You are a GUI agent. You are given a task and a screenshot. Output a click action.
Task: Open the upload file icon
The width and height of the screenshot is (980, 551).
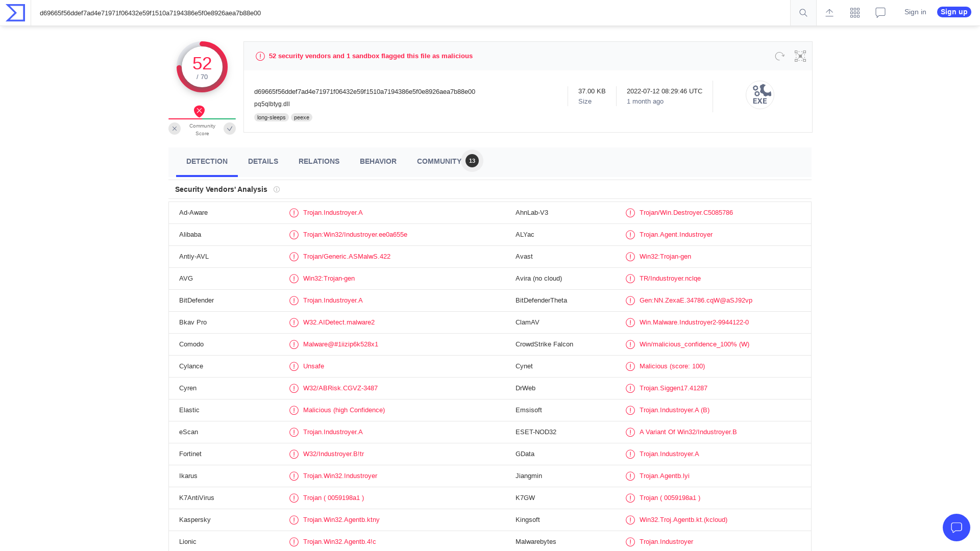coord(829,13)
